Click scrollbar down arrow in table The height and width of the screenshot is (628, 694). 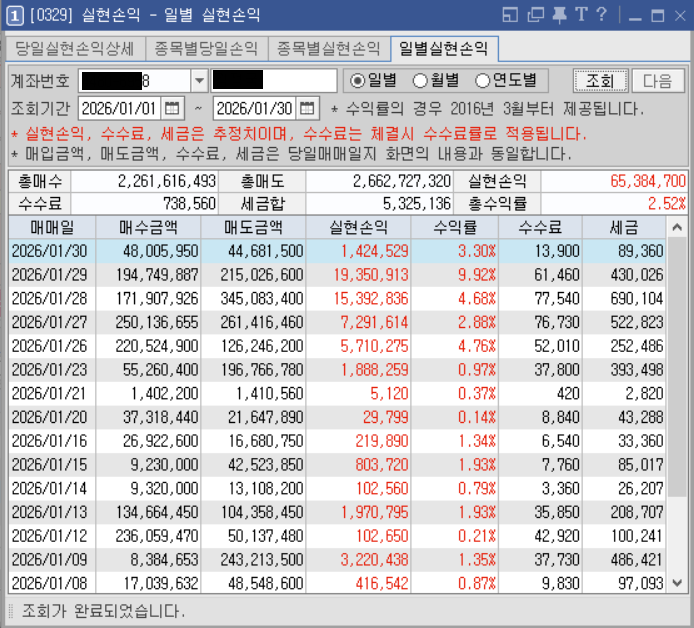tap(676, 583)
